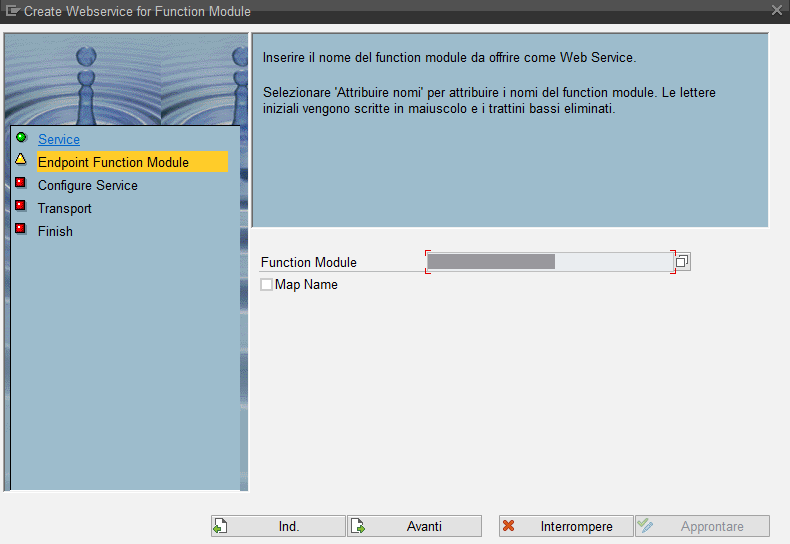
Task: Click the yellow triangle icon beside Endpoint Function Module
Action: 21,159
